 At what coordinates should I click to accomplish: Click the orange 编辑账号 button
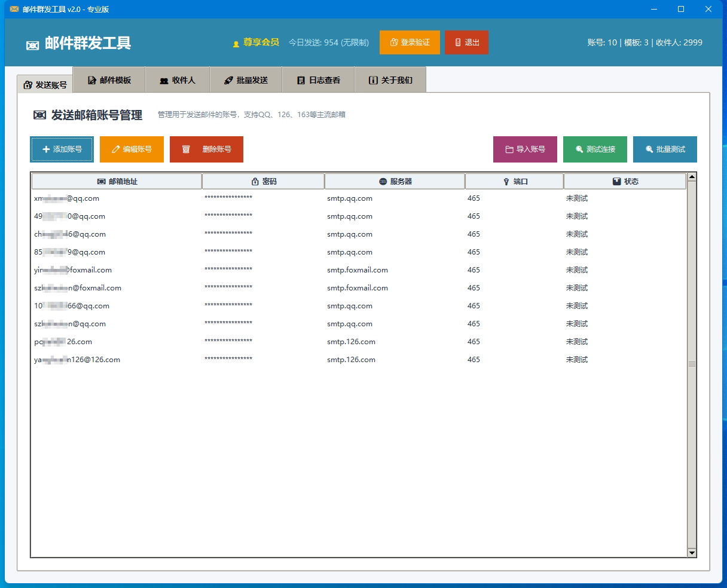pyautogui.click(x=132, y=149)
